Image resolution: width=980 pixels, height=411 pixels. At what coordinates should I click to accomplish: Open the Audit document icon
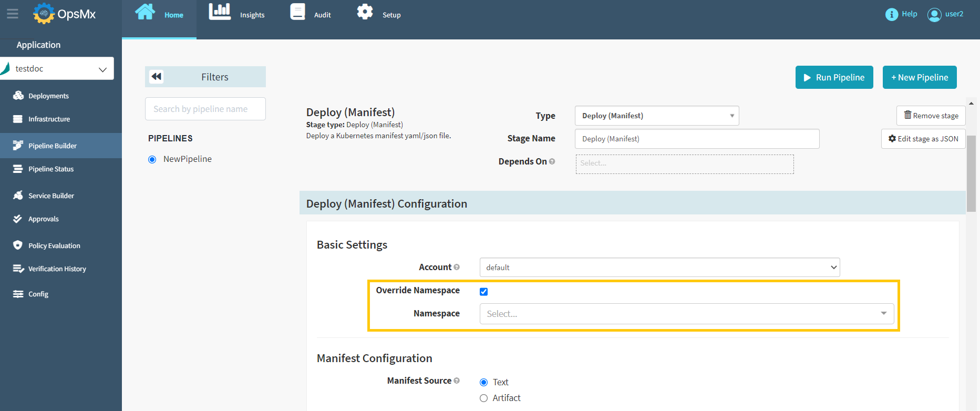click(297, 12)
